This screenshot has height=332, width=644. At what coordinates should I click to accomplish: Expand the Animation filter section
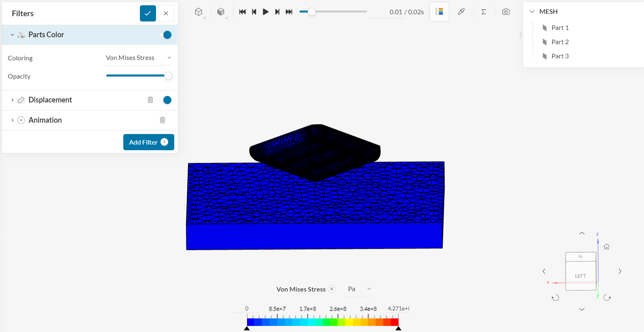tap(13, 120)
